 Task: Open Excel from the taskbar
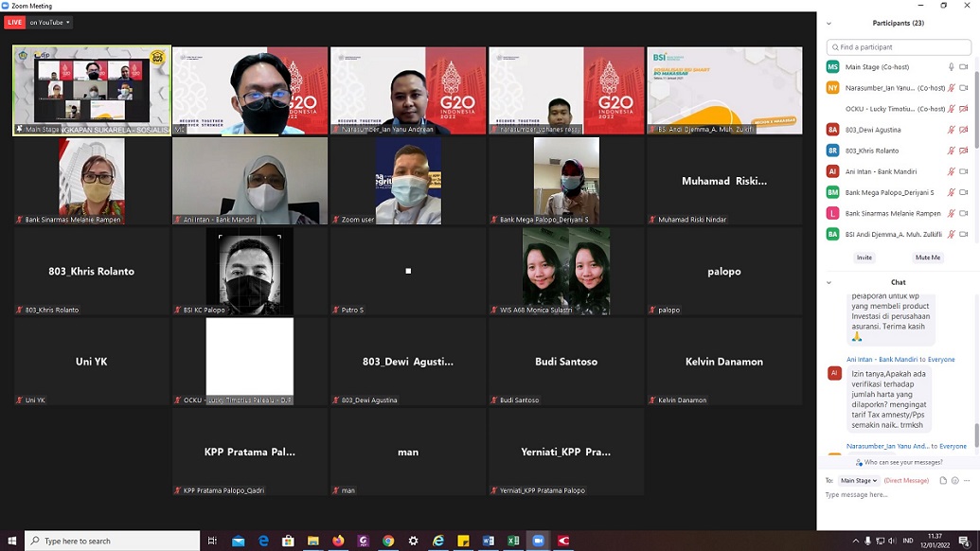[513, 541]
